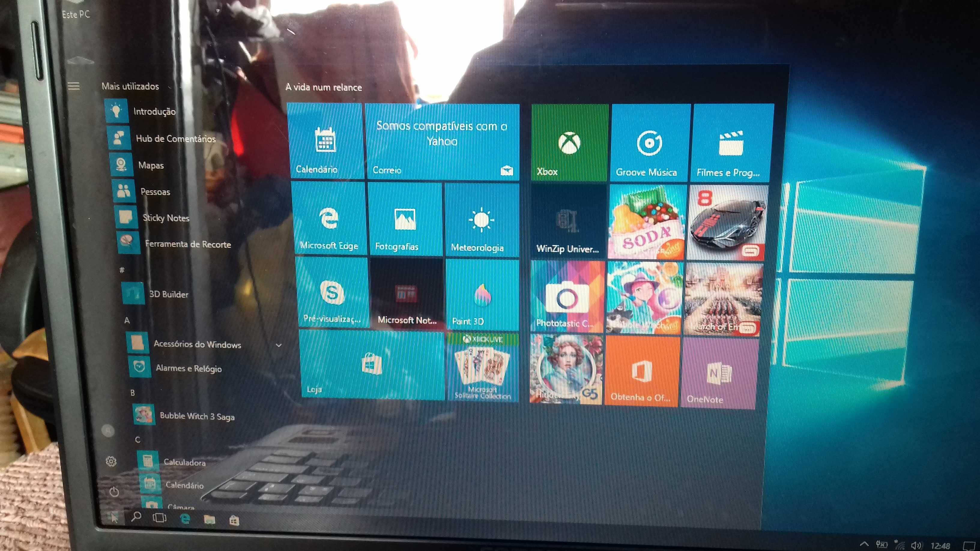Viewport: 980px width, 551px height.
Task: Select the B letter header
Action: point(132,393)
